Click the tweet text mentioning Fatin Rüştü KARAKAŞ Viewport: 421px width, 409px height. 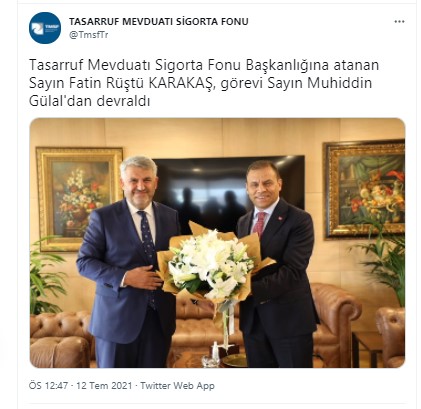tap(204, 83)
